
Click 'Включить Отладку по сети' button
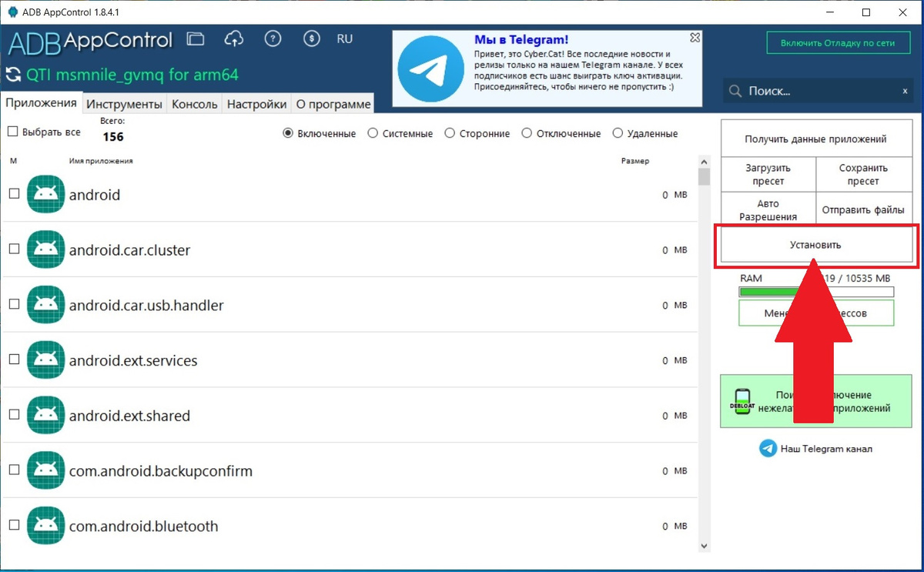pyautogui.click(x=838, y=43)
